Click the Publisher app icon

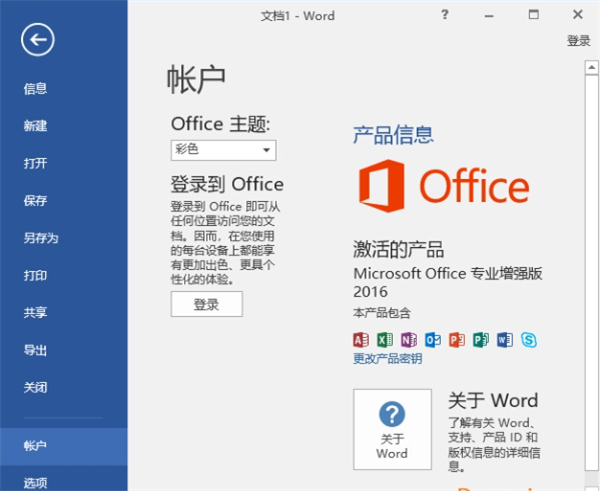(481, 340)
